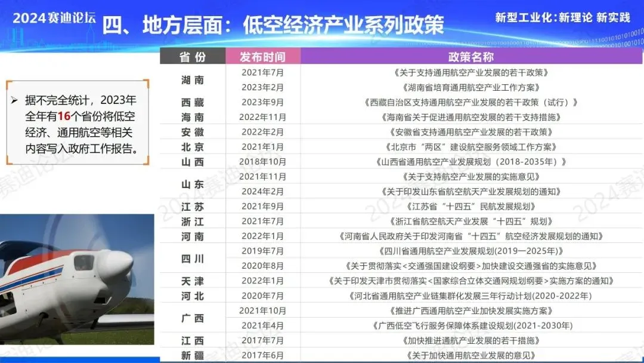Image resolution: width=644 pixels, height=363 pixels.
Task: Select the 山东 province cell
Action: [x=193, y=184]
